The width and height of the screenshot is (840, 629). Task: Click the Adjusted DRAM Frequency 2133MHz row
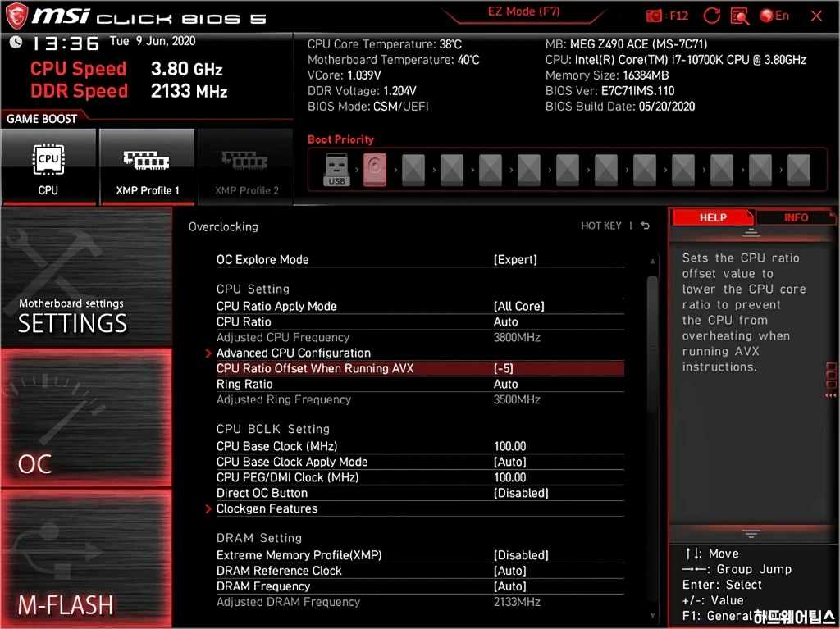(419, 602)
